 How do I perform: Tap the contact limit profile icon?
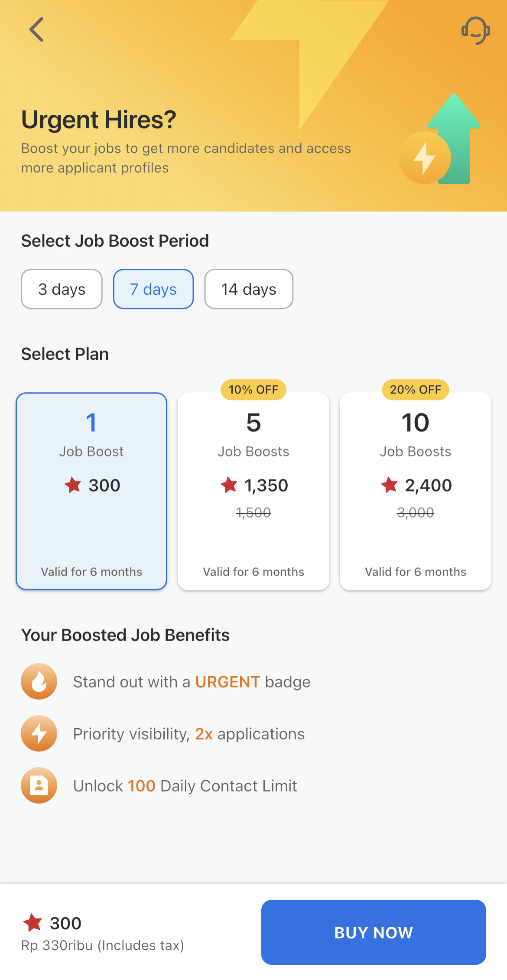click(39, 785)
